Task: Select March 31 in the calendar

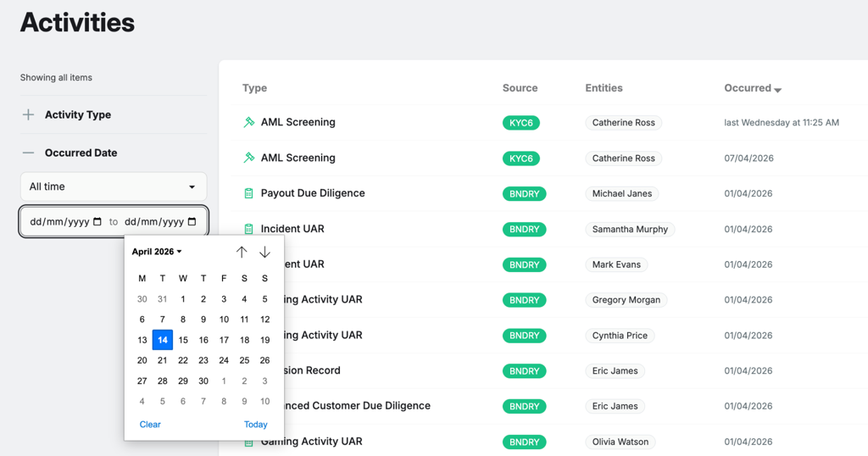Action: [162, 299]
